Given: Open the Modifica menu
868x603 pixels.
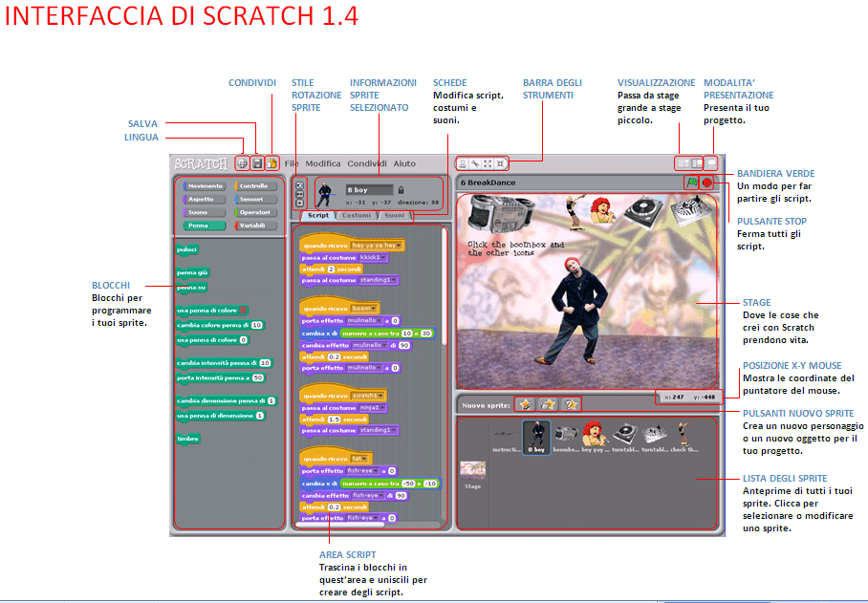Looking at the screenshot, I should point(323,163).
